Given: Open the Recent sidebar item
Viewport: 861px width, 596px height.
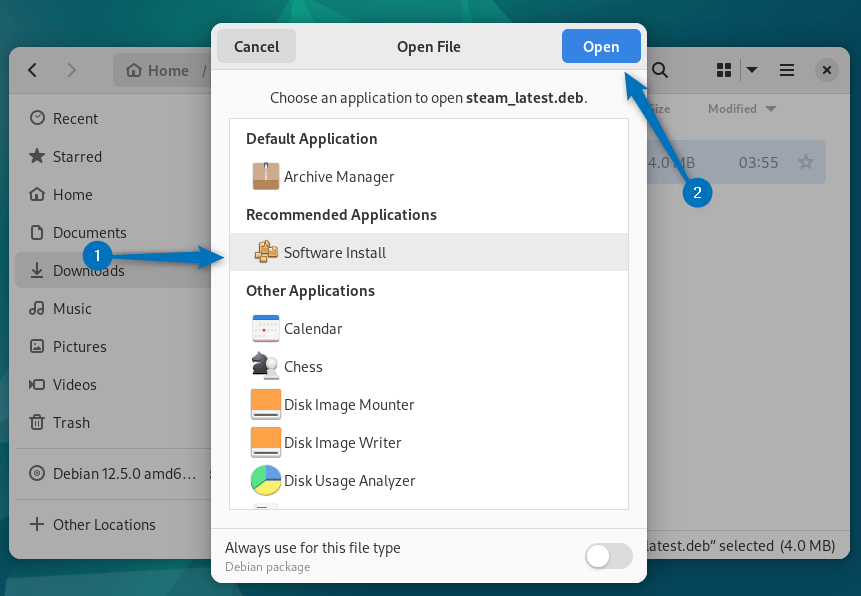Looking at the screenshot, I should coord(75,119).
